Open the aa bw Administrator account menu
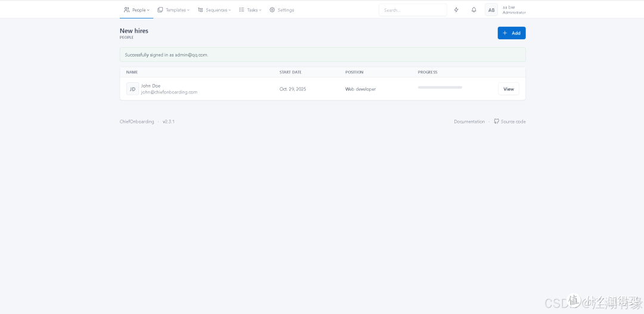Viewport: 644px width, 314px height. (505, 10)
